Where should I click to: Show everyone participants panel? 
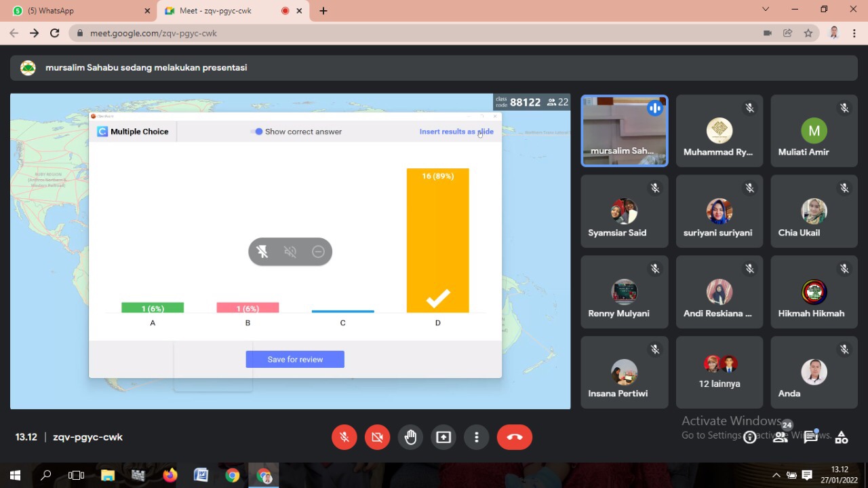coord(781,438)
